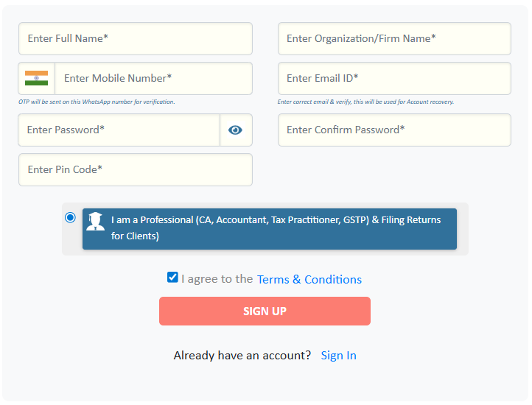Click the "Already have an account?" text
This screenshot has width=532, height=405.
point(242,356)
